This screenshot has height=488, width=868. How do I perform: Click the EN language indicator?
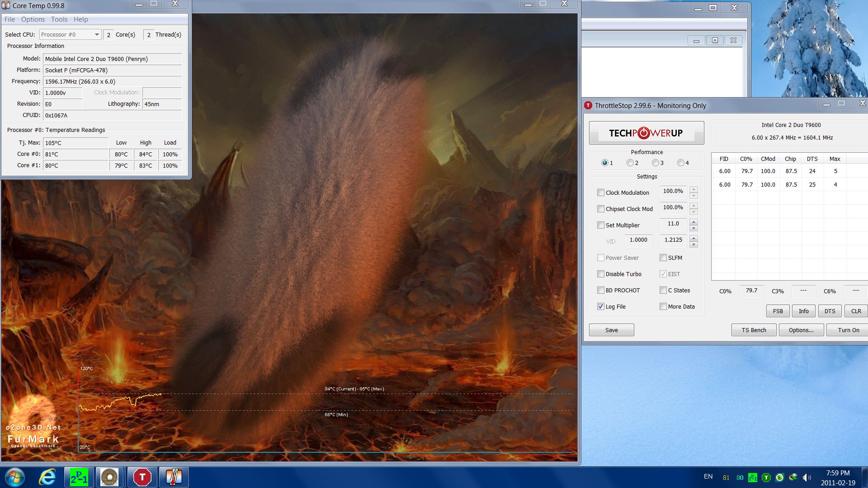[x=708, y=477]
